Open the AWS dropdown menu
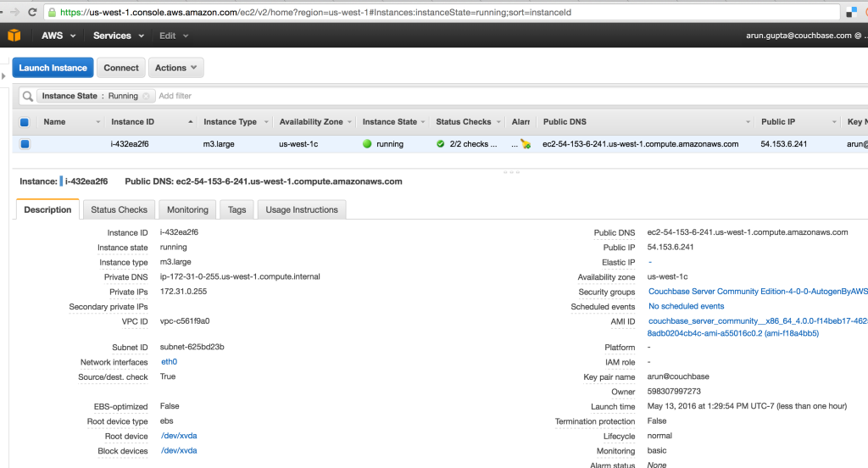 click(58, 36)
